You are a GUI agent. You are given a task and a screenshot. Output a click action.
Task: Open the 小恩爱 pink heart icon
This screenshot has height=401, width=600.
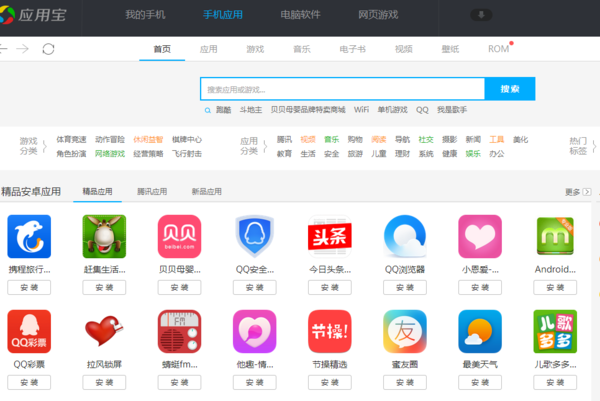point(480,236)
